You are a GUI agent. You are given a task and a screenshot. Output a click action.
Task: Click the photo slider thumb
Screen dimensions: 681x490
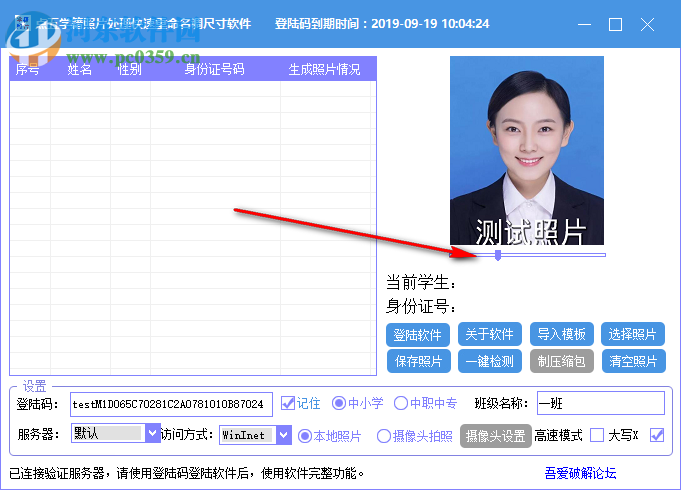coord(498,255)
